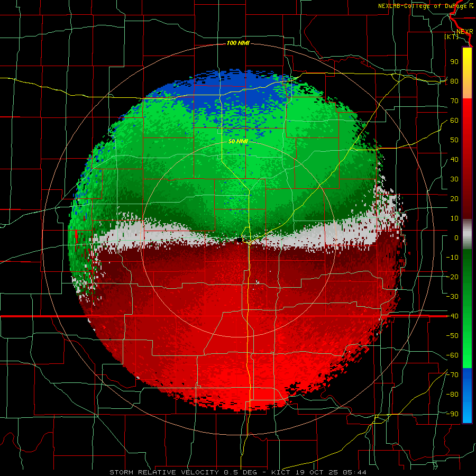The image size is (476, 476).
Task: Click the 10 value on velocity scale
Action: 454,218
